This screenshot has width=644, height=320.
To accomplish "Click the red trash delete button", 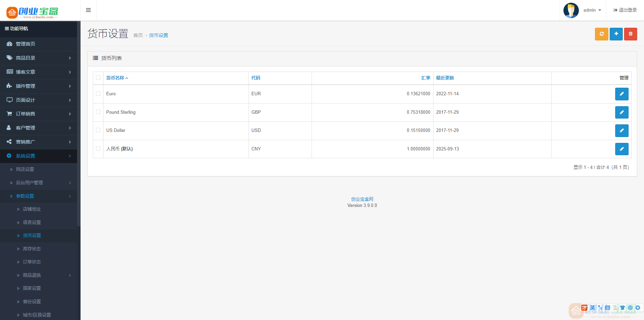I will coord(630,34).
